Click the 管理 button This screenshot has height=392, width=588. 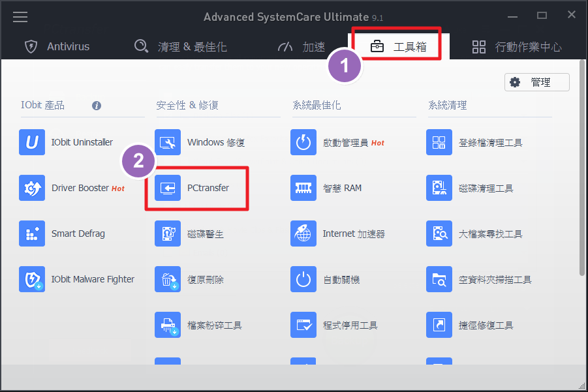(536, 82)
